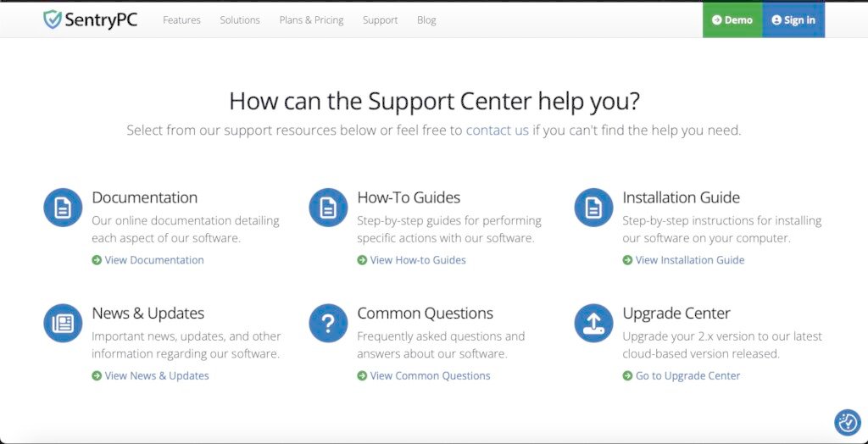Visit the Blog page
The width and height of the screenshot is (868, 444).
point(426,20)
